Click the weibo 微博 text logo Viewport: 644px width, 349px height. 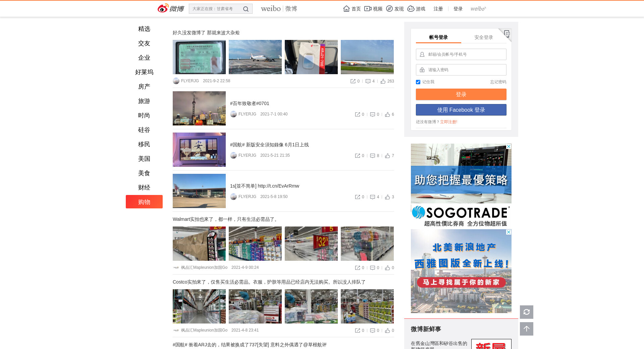(x=279, y=9)
